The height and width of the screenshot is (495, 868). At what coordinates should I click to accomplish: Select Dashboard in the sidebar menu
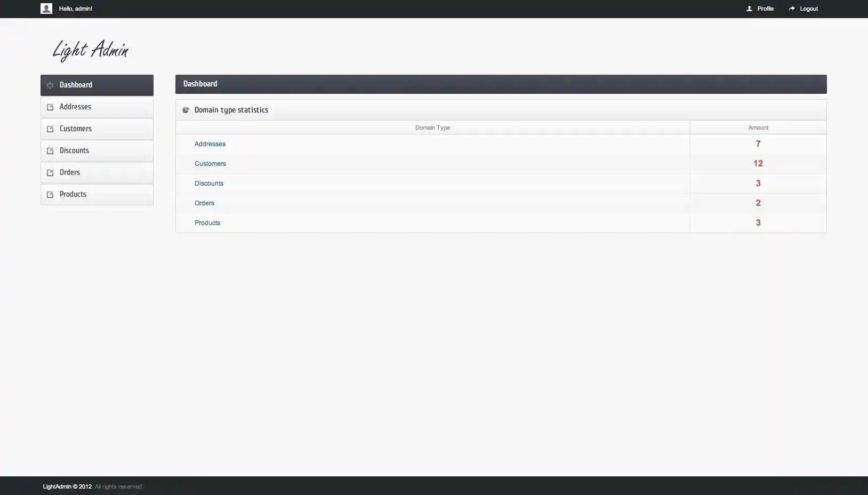point(75,85)
